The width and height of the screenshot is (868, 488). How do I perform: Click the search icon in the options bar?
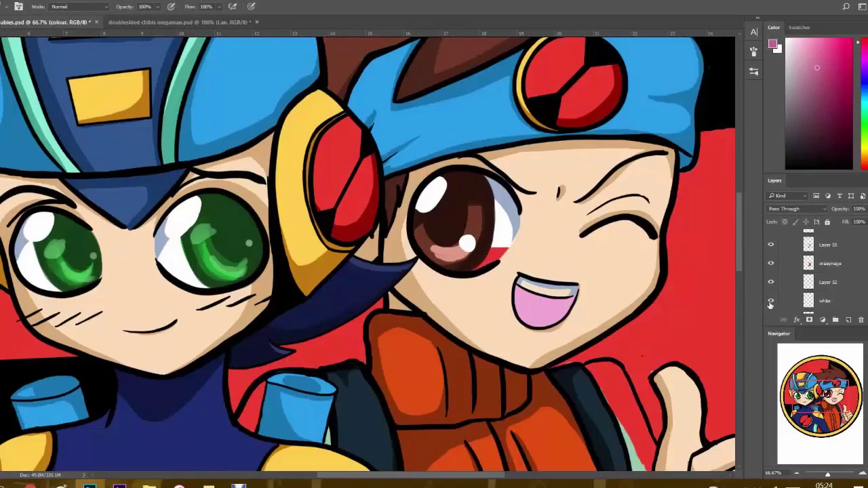pos(846,7)
